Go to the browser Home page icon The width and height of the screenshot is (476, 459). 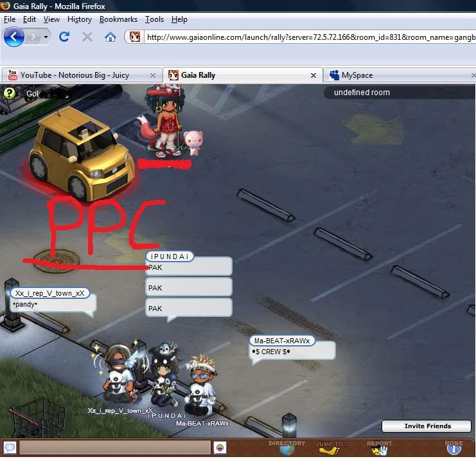[110, 37]
